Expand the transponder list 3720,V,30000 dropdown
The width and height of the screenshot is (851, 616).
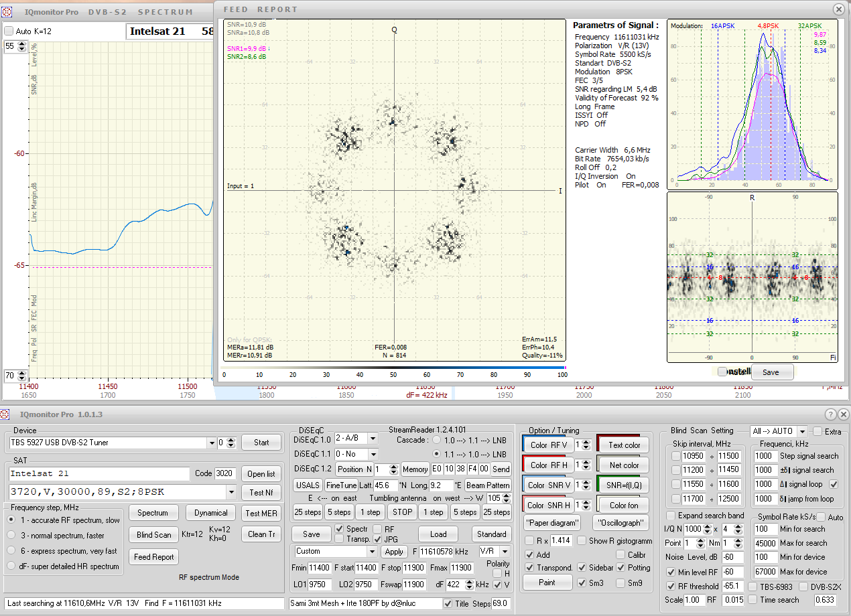click(x=232, y=492)
